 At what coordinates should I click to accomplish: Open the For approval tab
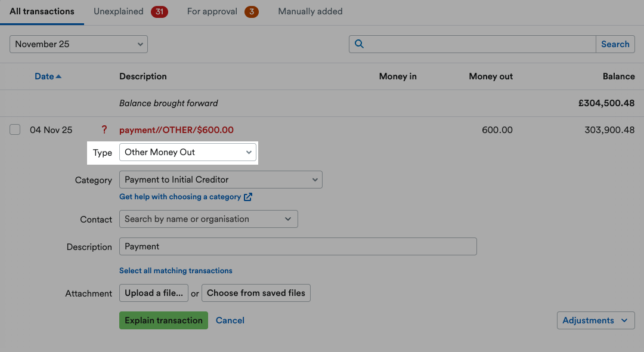click(x=212, y=11)
